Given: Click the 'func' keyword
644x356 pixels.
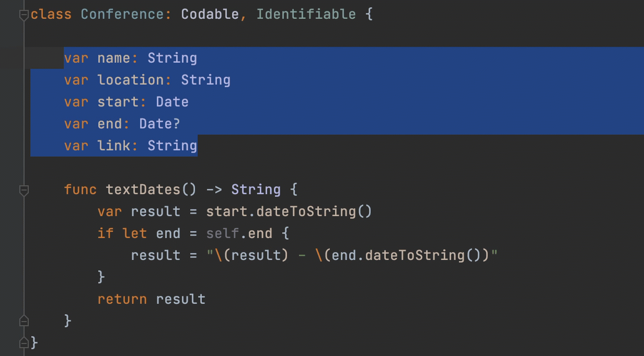Looking at the screenshot, I should click(80, 189).
